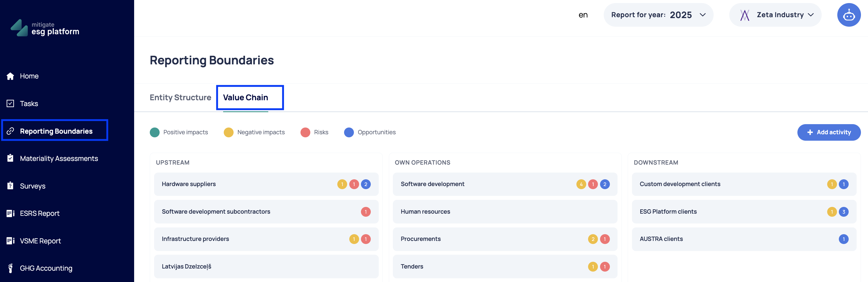Click the red Risks legend dot

point(305,132)
